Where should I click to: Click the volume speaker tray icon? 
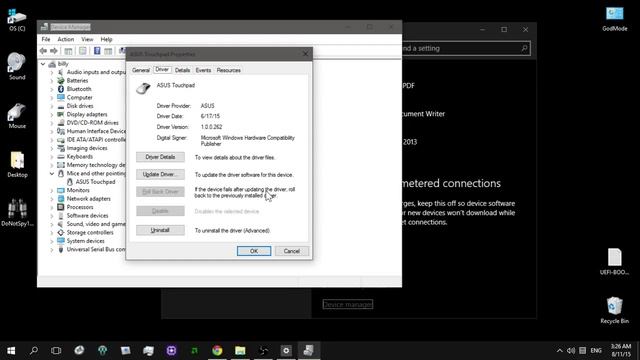coord(571,351)
